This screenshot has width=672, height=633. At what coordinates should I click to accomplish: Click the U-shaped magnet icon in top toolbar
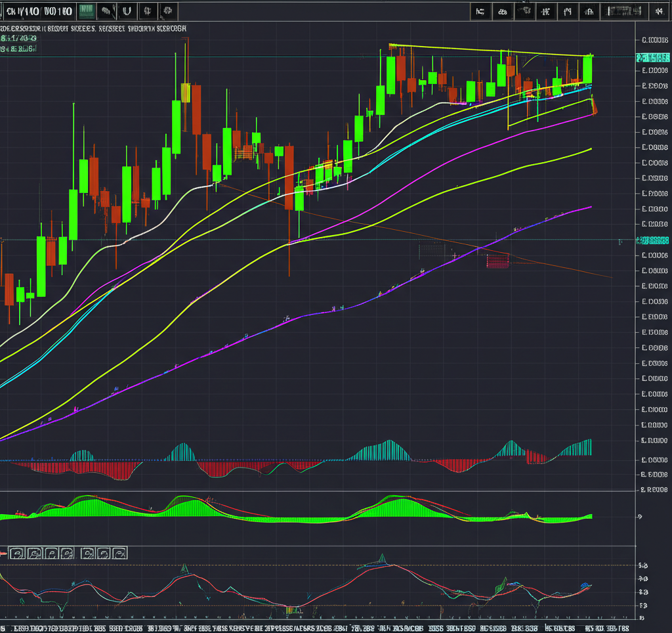click(127, 11)
